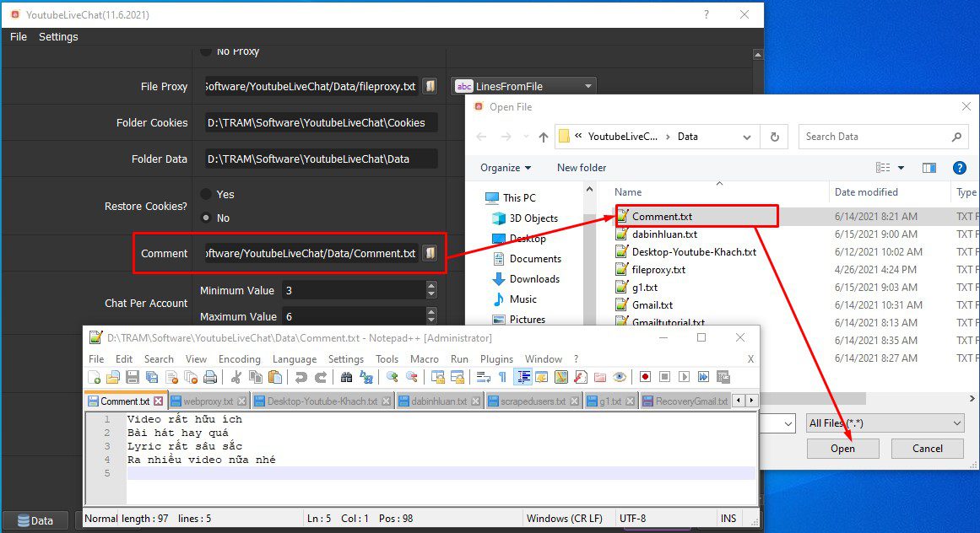This screenshot has height=533, width=980.
Task: Click the Folder Cookies path field
Action: coord(322,123)
